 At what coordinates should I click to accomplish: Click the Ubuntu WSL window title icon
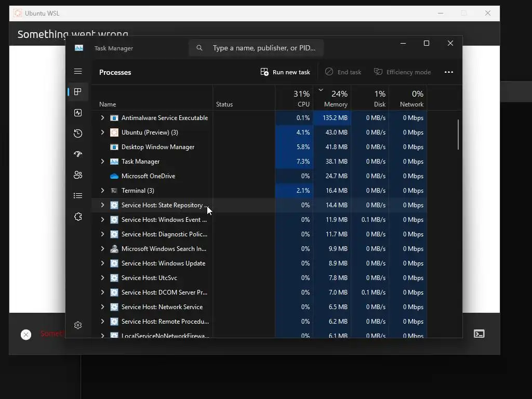coord(18,13)
